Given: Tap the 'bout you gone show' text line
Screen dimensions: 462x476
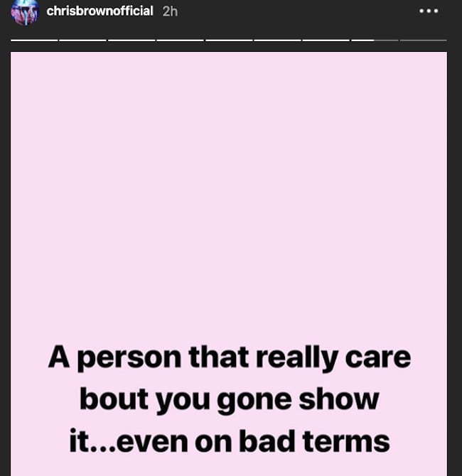Looking at the screenshot, I should pyautogui.click(x=230, y=401).
